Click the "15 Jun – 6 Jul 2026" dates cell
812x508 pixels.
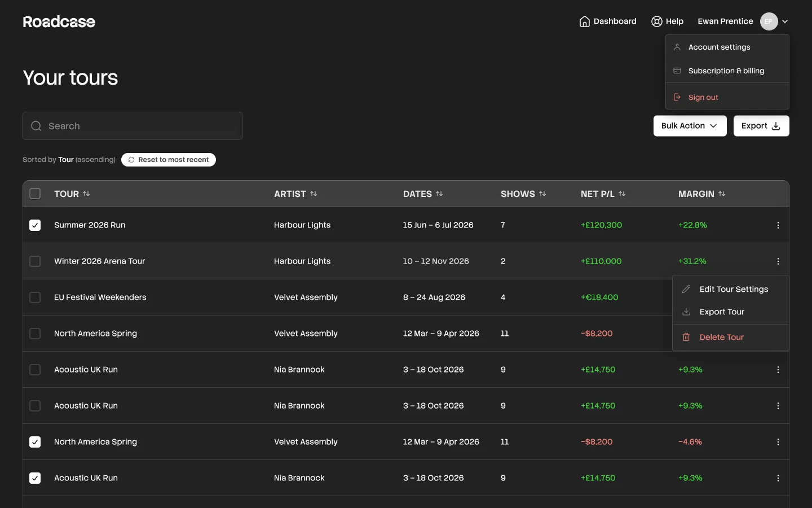[438, 225]
